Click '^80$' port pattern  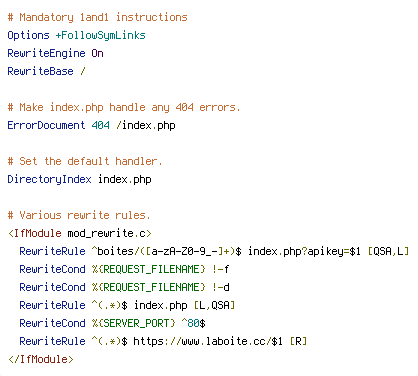pyautogui.click(x=193, y=323)
